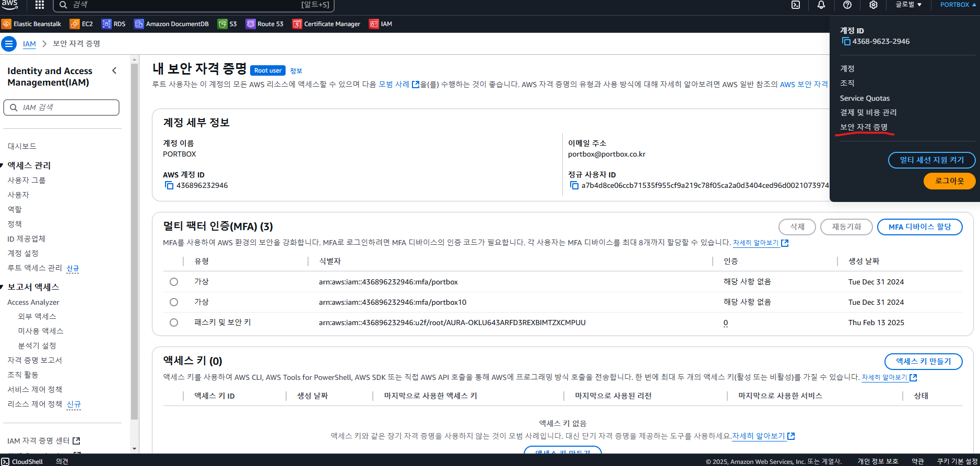Image resolution: width=980 pixels, height=466 pixels.
Task: Open MFA 자세히 알아보기 link
Action: 760,243
